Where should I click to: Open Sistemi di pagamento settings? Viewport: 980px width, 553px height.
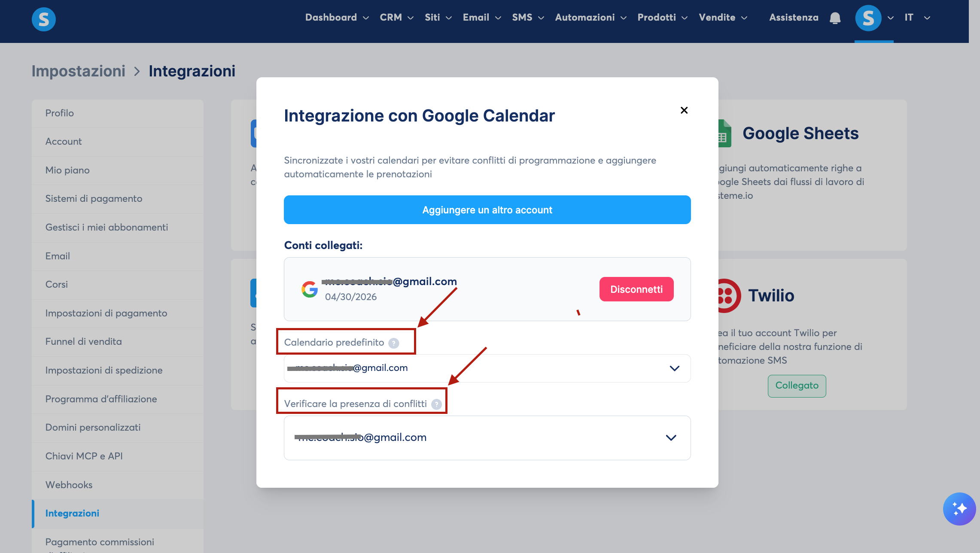[118, 199]
